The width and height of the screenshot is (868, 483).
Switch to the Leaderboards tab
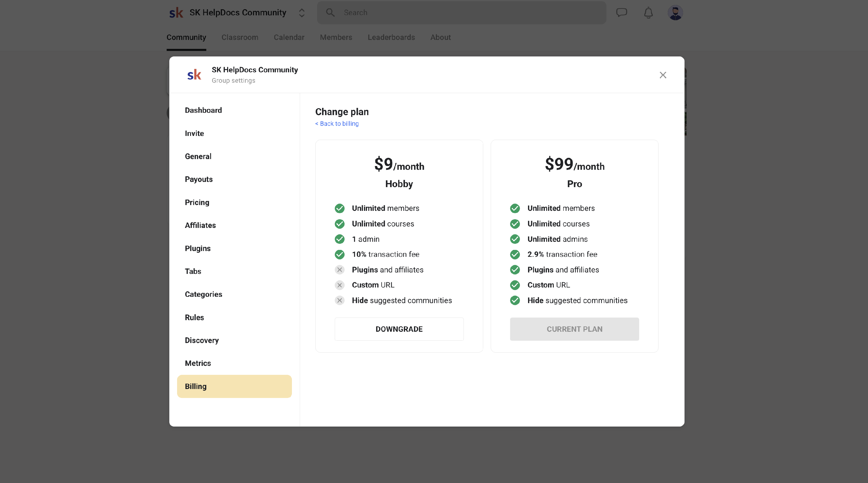click(391, 37)
